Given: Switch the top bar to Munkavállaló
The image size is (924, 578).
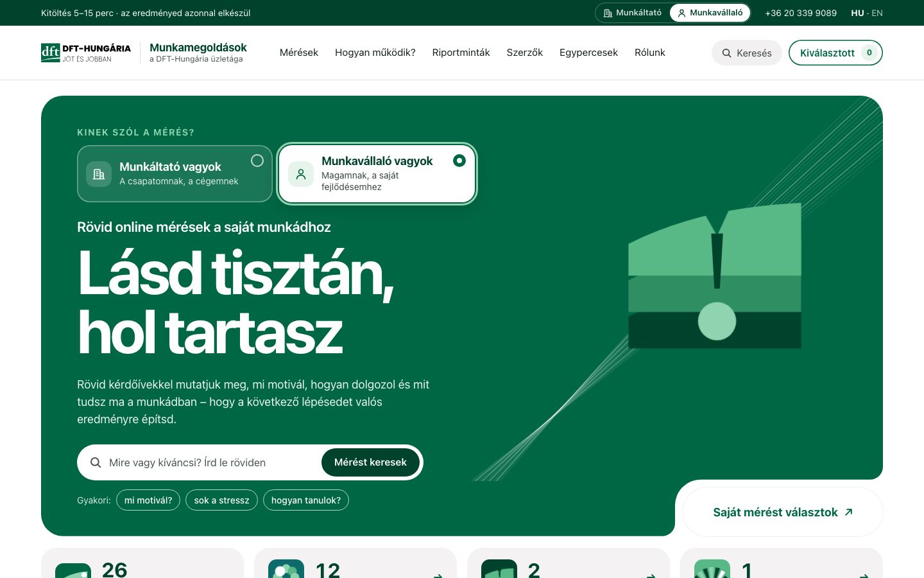Looking at the screenshot, I should point(710,13).
